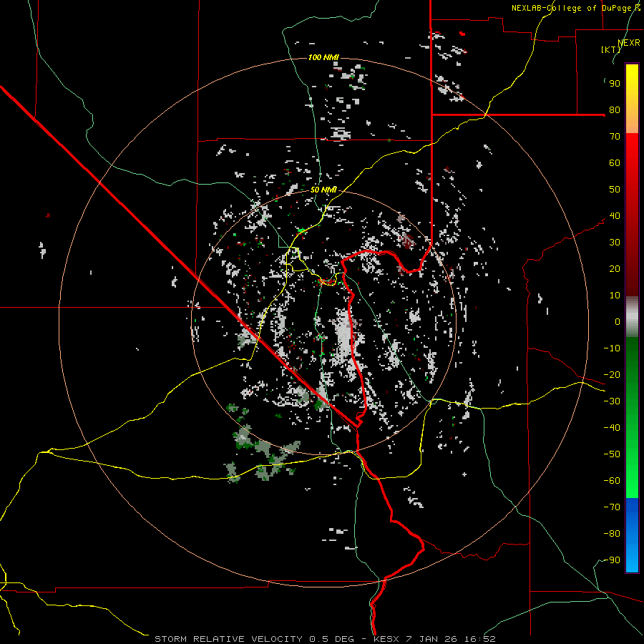Click the gray zero-velocity segment of color bar
This screenshot has height=644, width=644.
tap(632, 317)
